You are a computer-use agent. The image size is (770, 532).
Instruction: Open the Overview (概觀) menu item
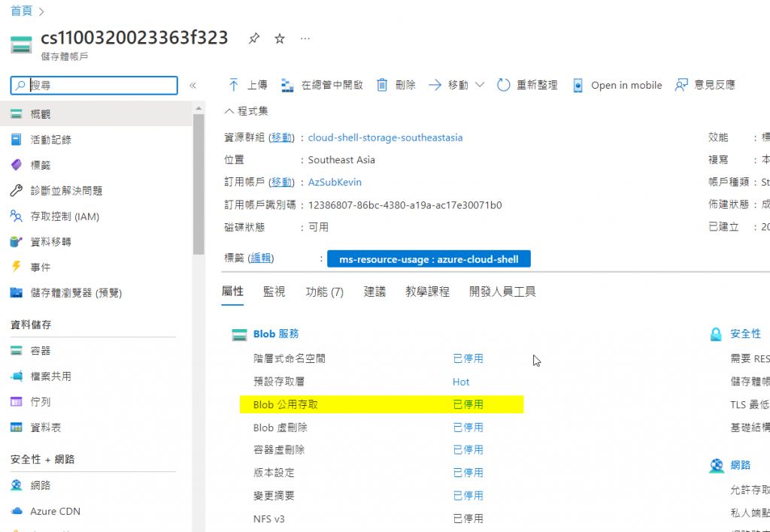[x=95, y=114]
